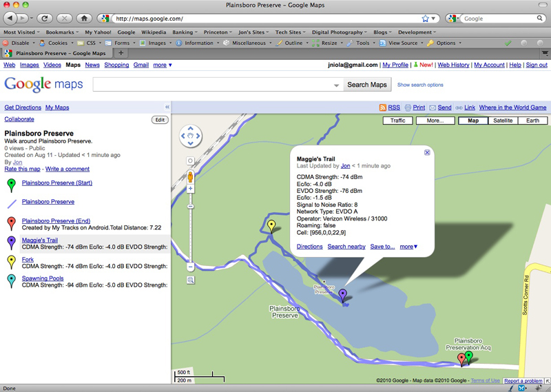551x392 pixels.
Task: Open the Development bookmarks folder
Action: point(417,32)
